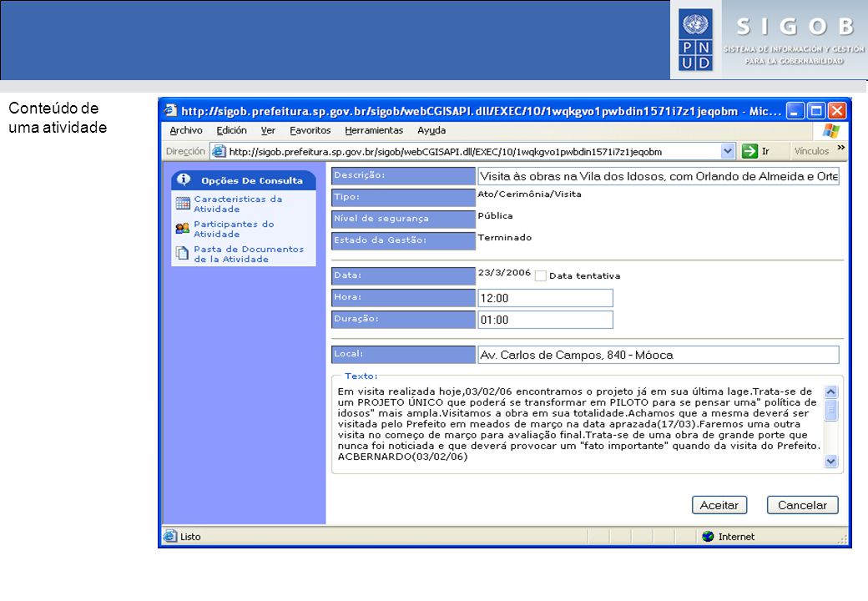Click the Internet zone globe icon
868x601 pixels.
coord(708,536)
